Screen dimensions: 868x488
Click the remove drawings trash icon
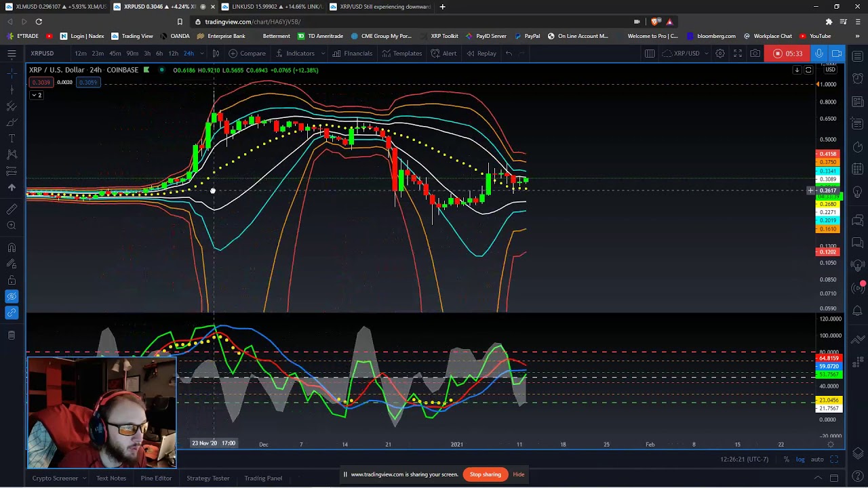(x=12, y=335)
